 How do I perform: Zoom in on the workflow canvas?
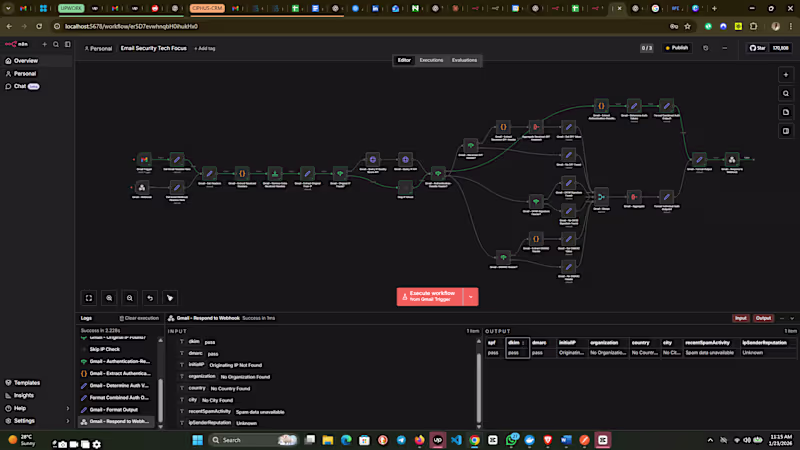tap(109, 298)
